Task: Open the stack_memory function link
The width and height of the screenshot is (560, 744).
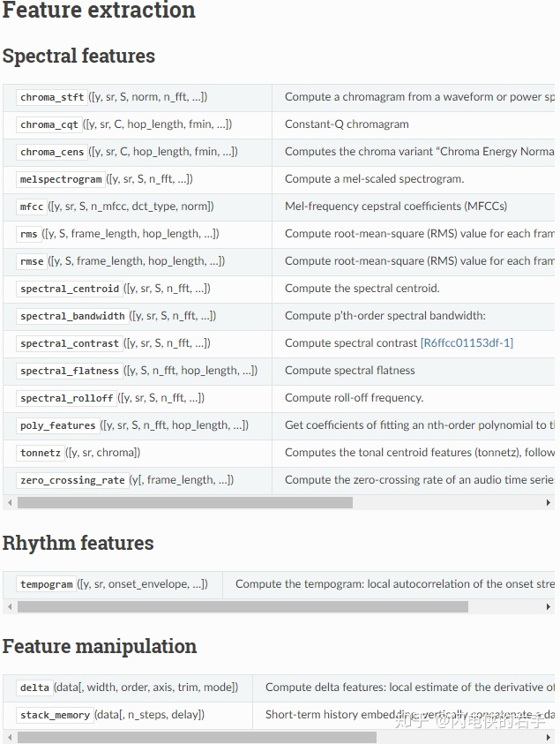Action: 55,716
